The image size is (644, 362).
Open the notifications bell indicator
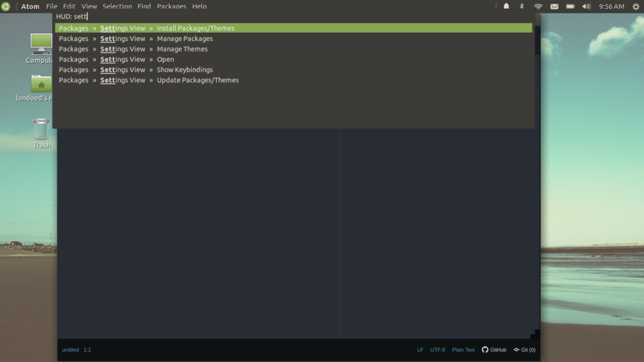506,6
